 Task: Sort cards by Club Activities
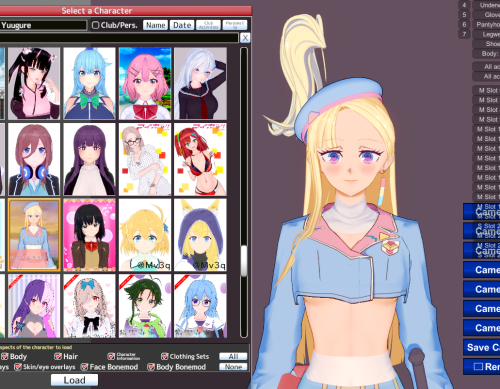click(208, 25)
